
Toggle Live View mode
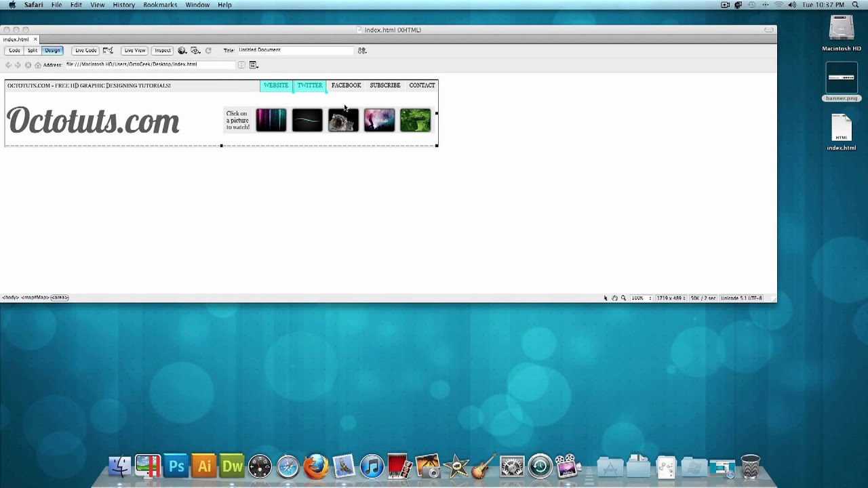click(x=134, y=50)
